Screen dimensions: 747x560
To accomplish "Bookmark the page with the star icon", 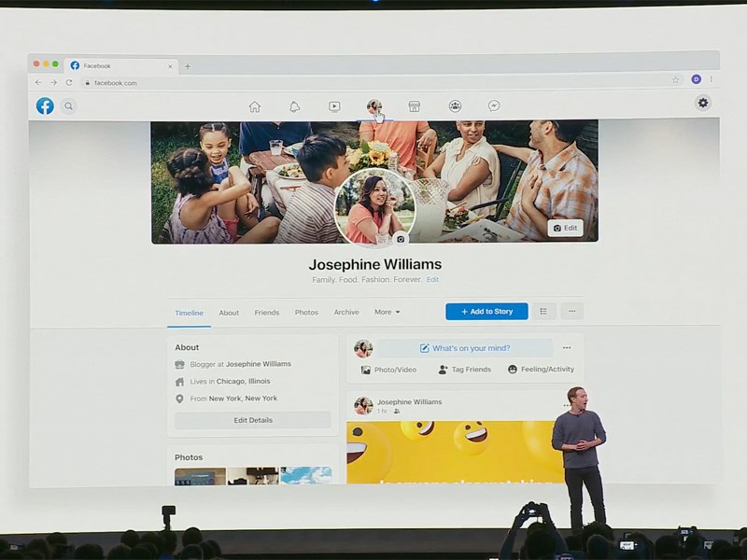I will pyautogui.click(x=675, y=80).
